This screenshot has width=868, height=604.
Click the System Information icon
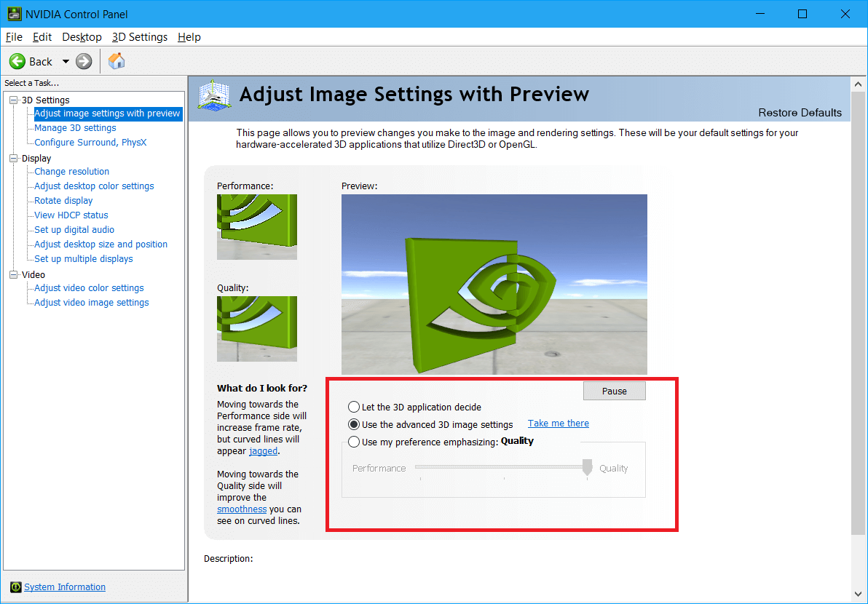15,587
